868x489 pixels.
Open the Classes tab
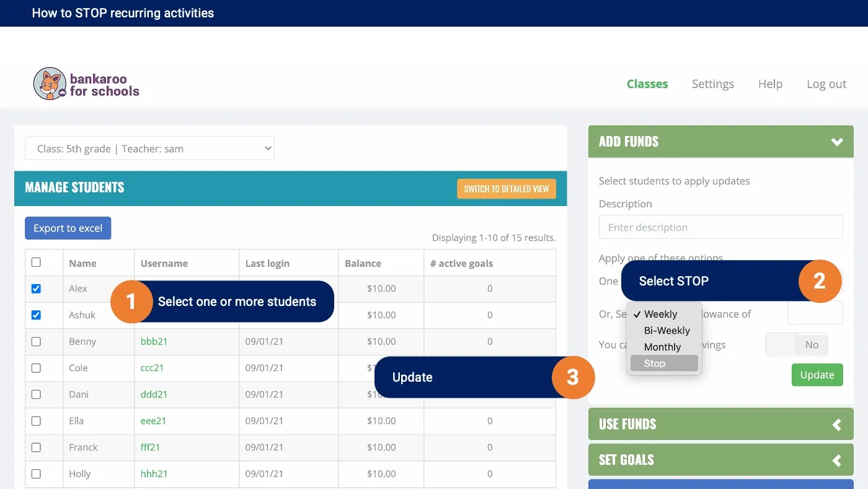647,84
